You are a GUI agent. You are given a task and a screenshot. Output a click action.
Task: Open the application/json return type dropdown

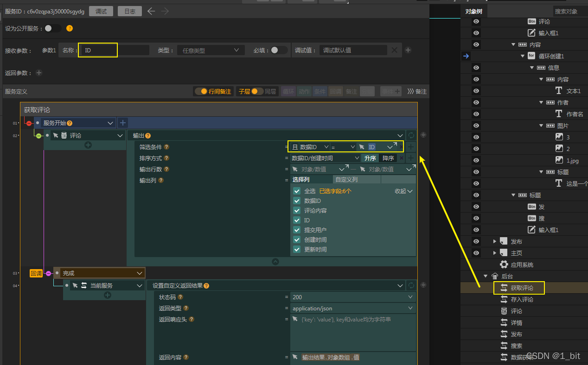click(x=353, y=308)
